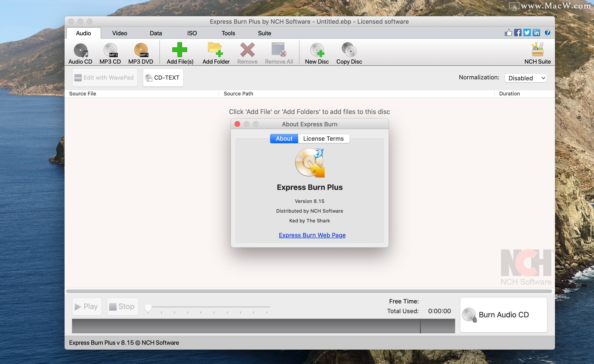The width and height of the screenshot is (594, 364).
Task: Go to the Tools tab
Action: pyautogui.click(x=228, y=33)
